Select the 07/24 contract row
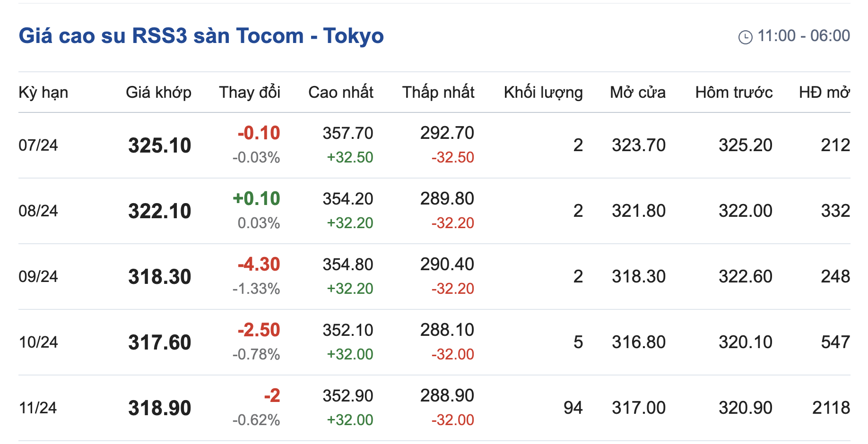The image size is (868, 444). point(38,145)
